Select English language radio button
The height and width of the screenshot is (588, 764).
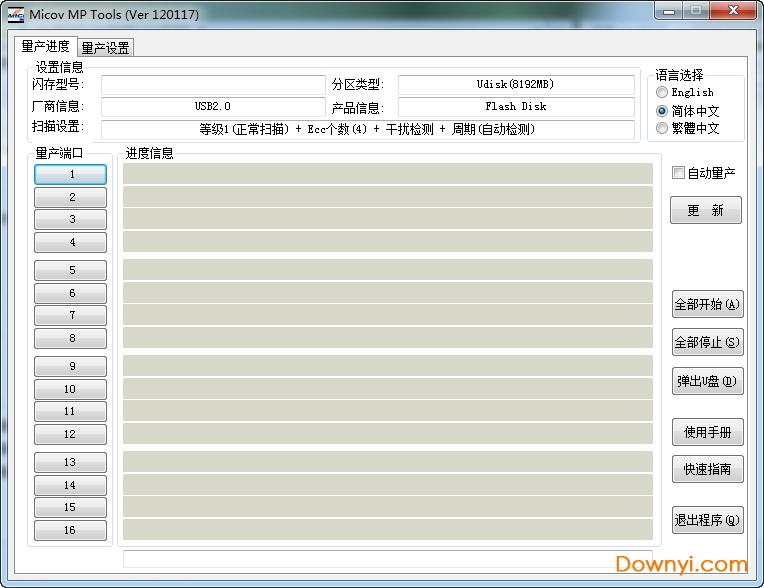coord(661,92)
